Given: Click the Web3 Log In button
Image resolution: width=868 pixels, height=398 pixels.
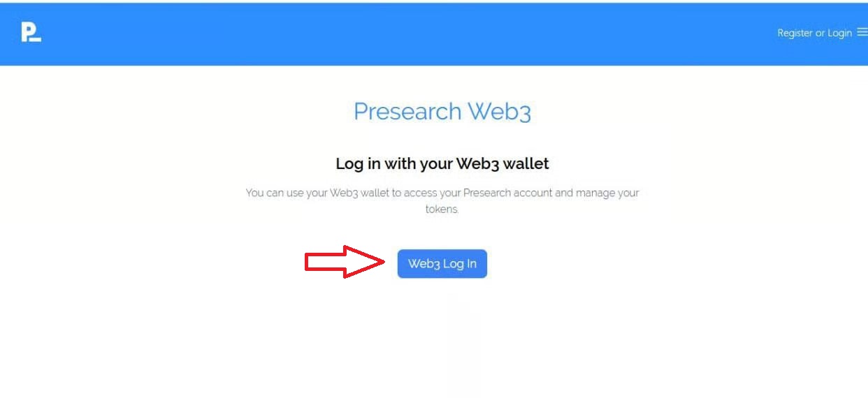Looking at the screenshot, I should point(442,264).
